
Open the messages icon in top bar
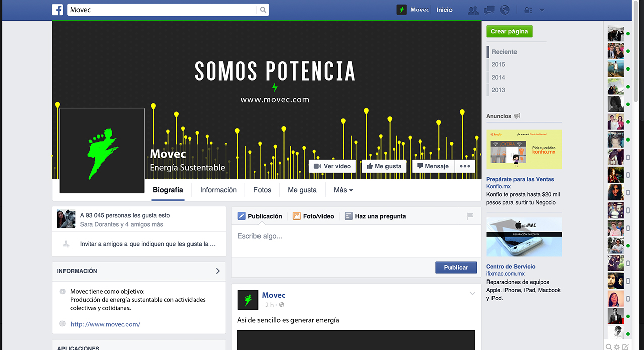coord(489,10)
